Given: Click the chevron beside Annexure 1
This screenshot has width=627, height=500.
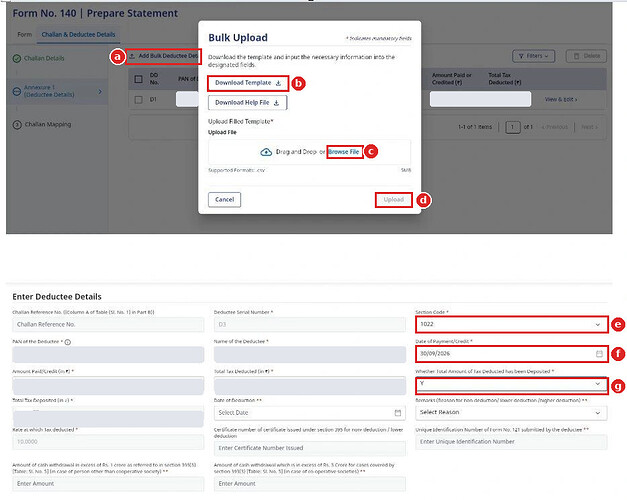Looking at the screenshot, I should tap(100, 92).
